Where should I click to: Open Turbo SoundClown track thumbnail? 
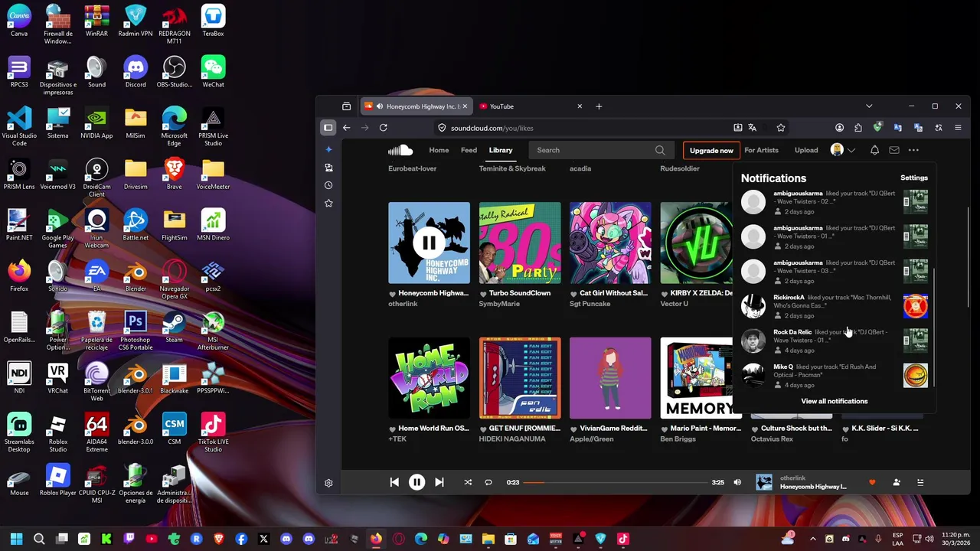coord(520,243)
